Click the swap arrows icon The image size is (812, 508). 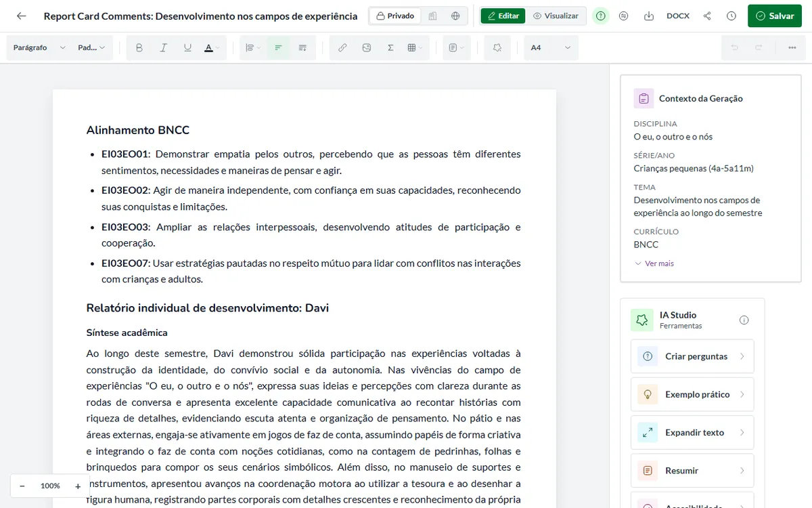[624, 16]
